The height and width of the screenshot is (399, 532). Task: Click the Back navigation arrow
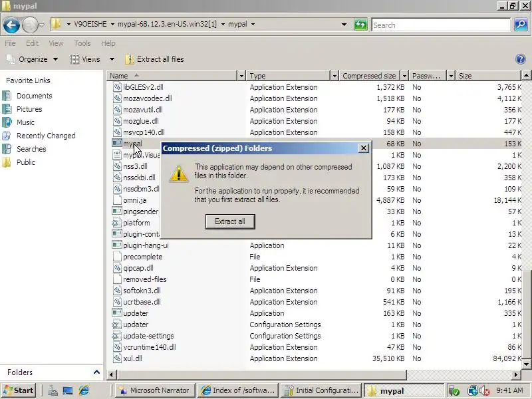tap(11, 25)
